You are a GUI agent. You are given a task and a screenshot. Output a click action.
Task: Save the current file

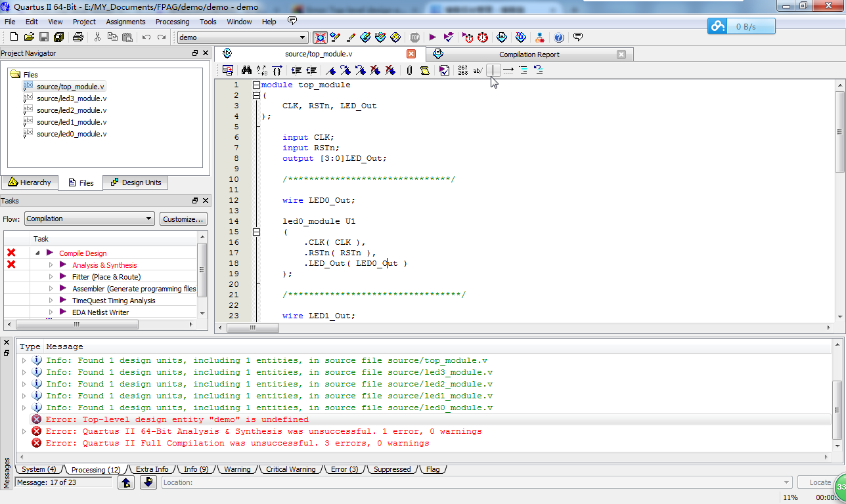click(43, 37)
